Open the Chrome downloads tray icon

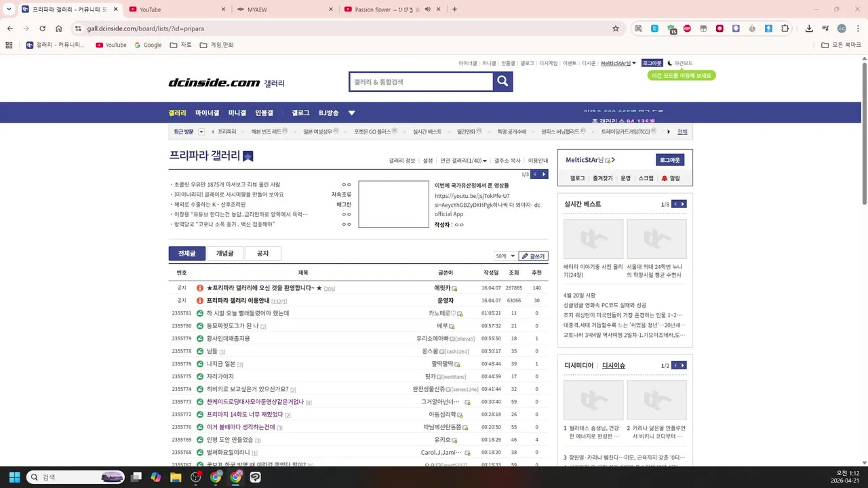click(809, 28)
